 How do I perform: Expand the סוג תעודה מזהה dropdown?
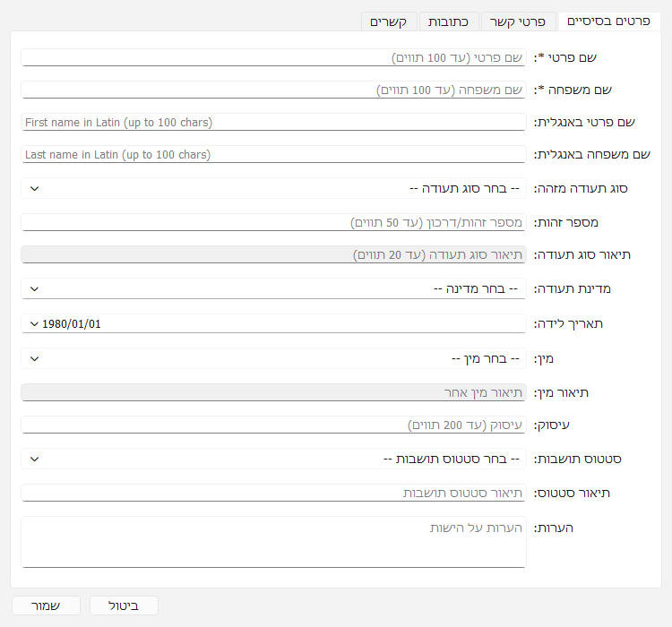click(x=273, y=188)
